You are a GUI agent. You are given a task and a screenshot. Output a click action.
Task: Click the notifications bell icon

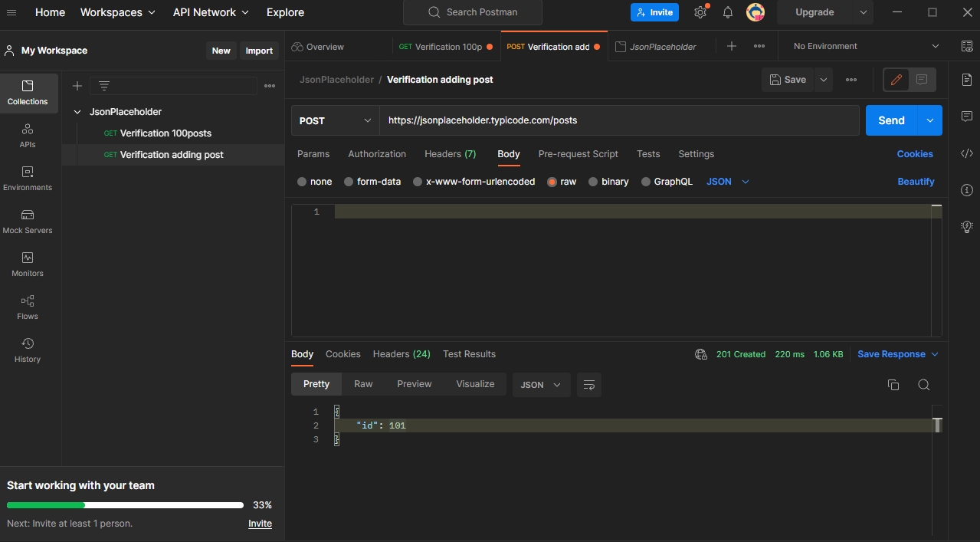[x=727, y=12]
